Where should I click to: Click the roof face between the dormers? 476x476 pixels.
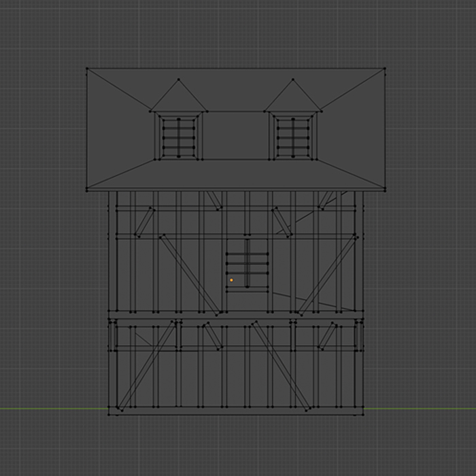click(x=236, y=136)
